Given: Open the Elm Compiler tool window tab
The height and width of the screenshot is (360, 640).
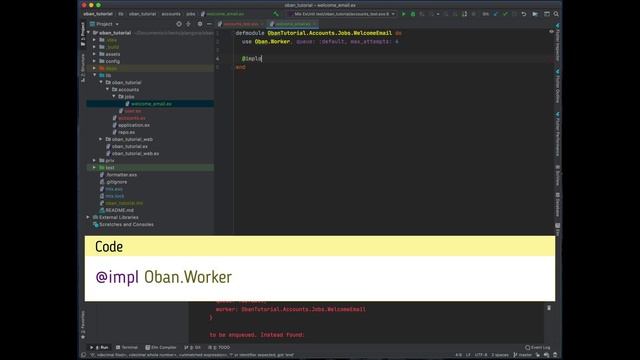Looking at the screenshot, I should point(161,347).
